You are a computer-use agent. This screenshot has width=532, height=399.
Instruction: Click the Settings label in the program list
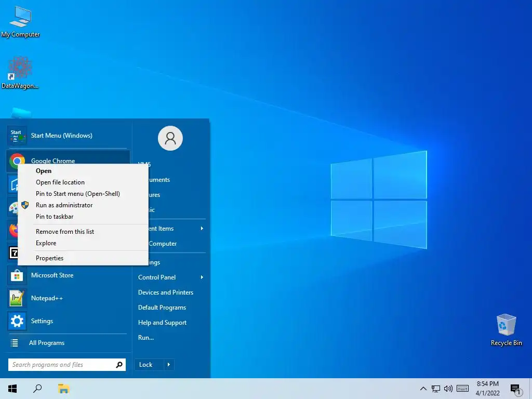point(42,321)
